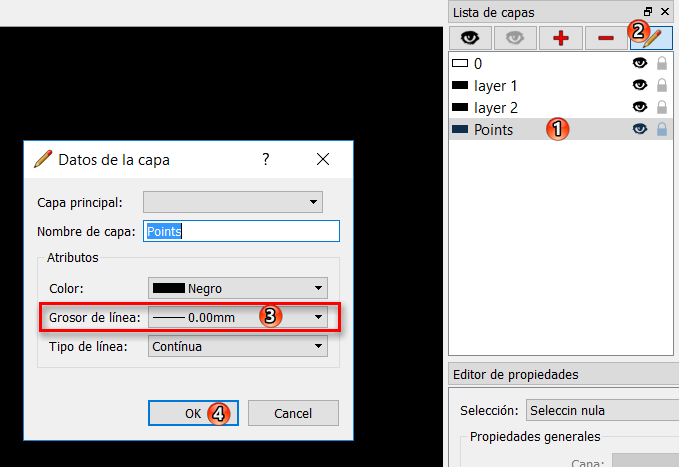This screenshot has width=679, height=467.
Task: Toggle lock icon for layer 0
Action: click(661, 64)
